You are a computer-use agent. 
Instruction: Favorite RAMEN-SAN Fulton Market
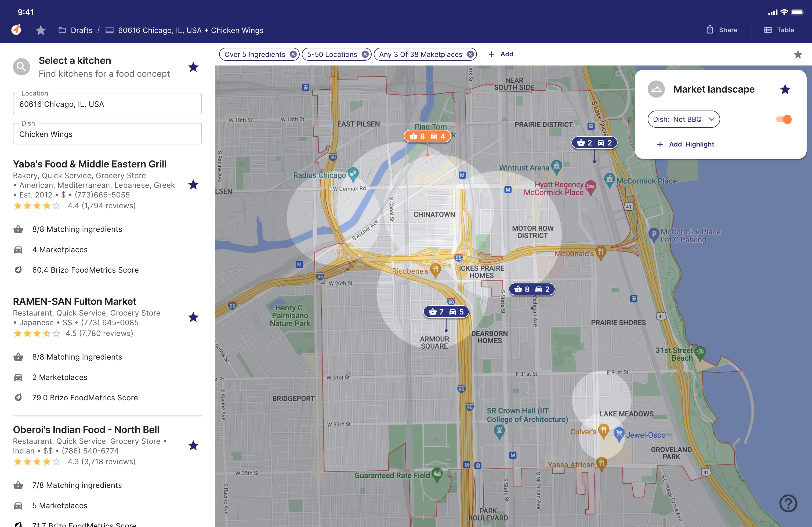(x=193, y=317)
